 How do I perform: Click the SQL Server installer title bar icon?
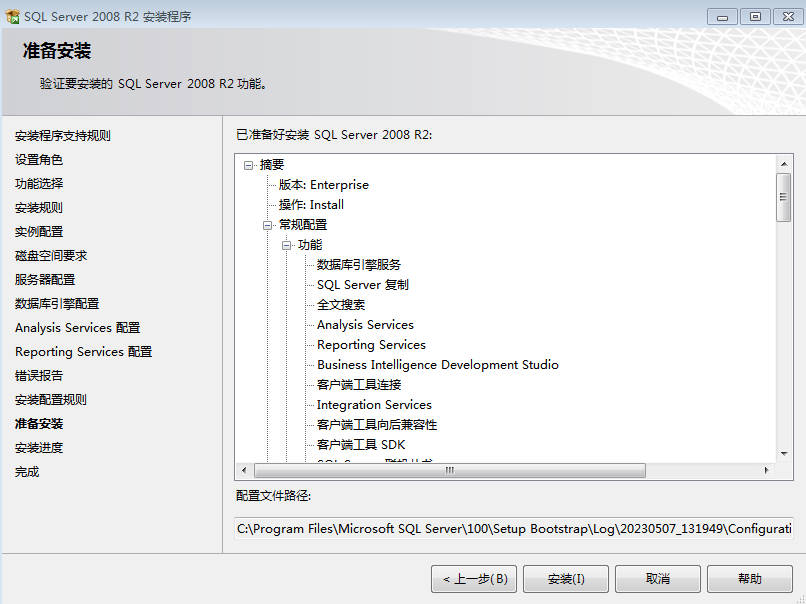pyautogui.click(x=13, y=16)
